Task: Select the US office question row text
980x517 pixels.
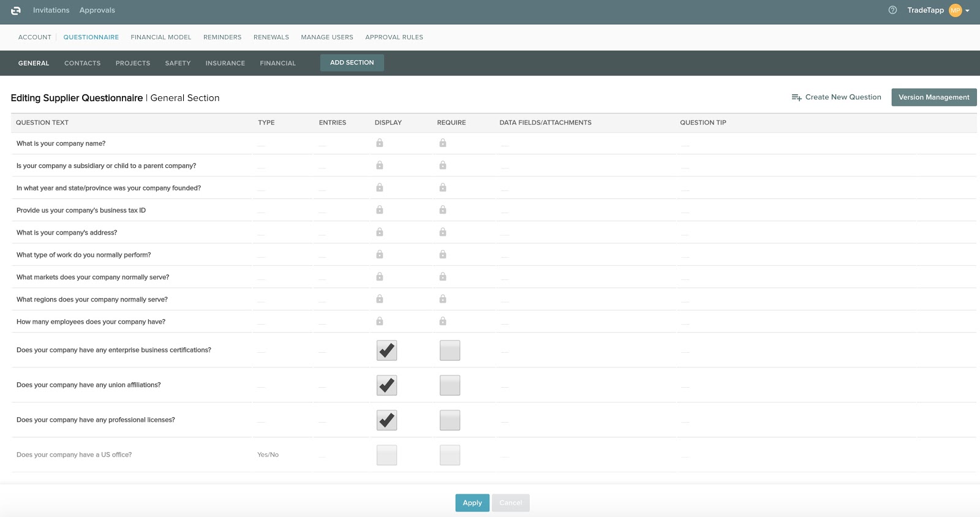Action: coord(74,455)
